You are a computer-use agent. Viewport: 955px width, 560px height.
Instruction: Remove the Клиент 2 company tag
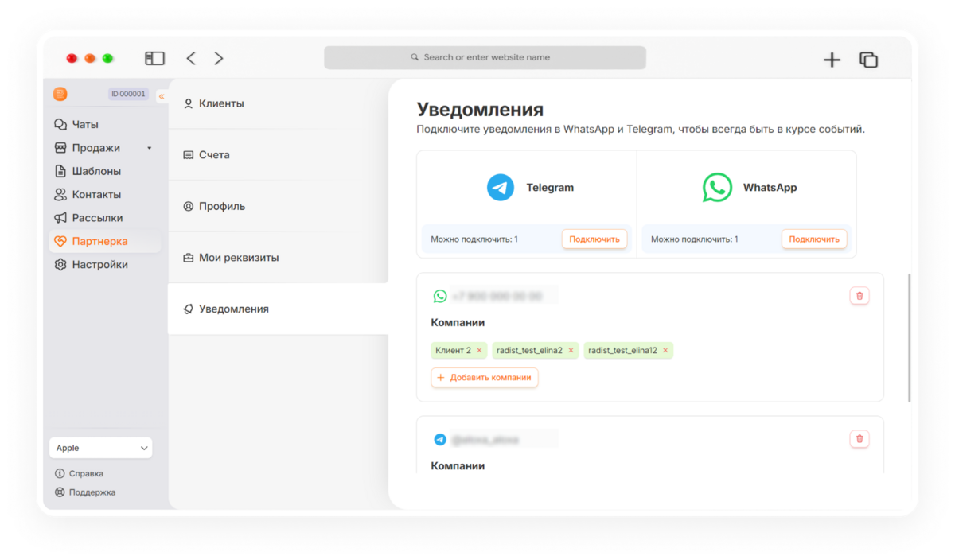pyautogui.click(x=479, y=350)
